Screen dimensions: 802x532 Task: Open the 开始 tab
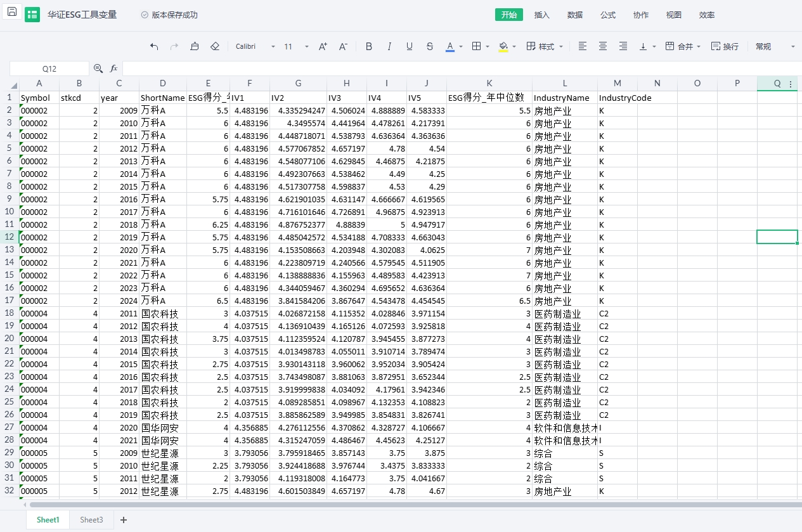(x=509, y=15)
